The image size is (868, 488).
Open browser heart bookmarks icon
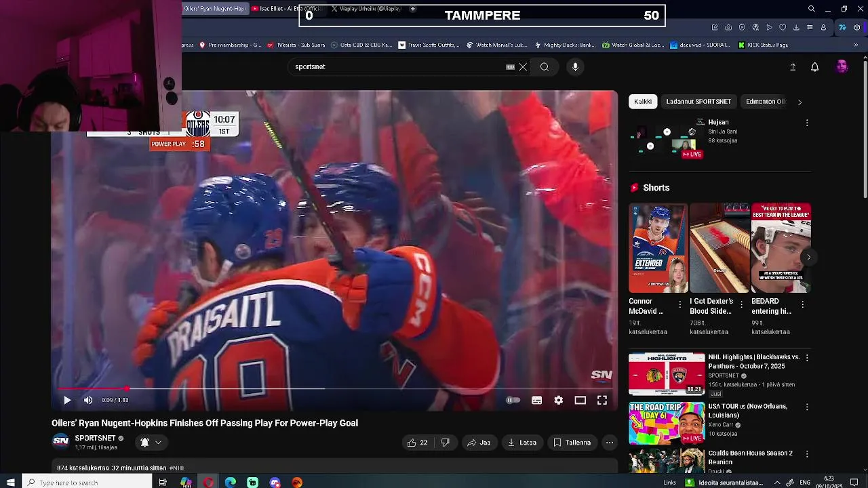(x=783, y=28)
